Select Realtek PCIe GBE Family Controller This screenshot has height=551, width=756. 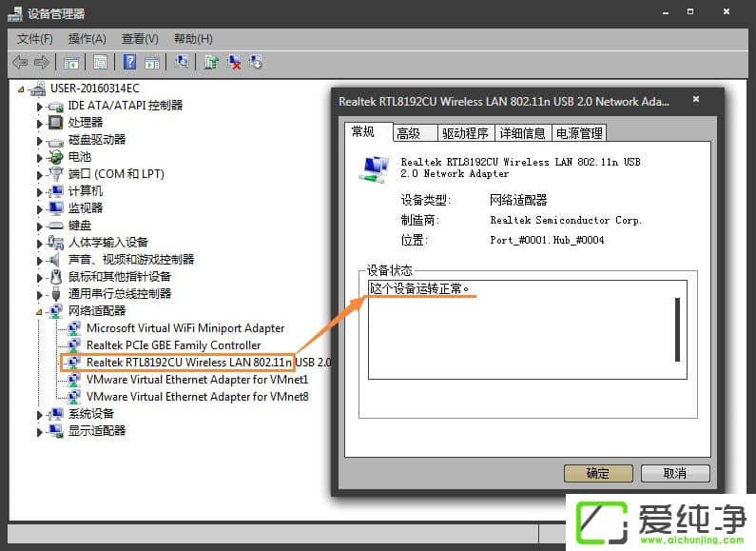173,345
